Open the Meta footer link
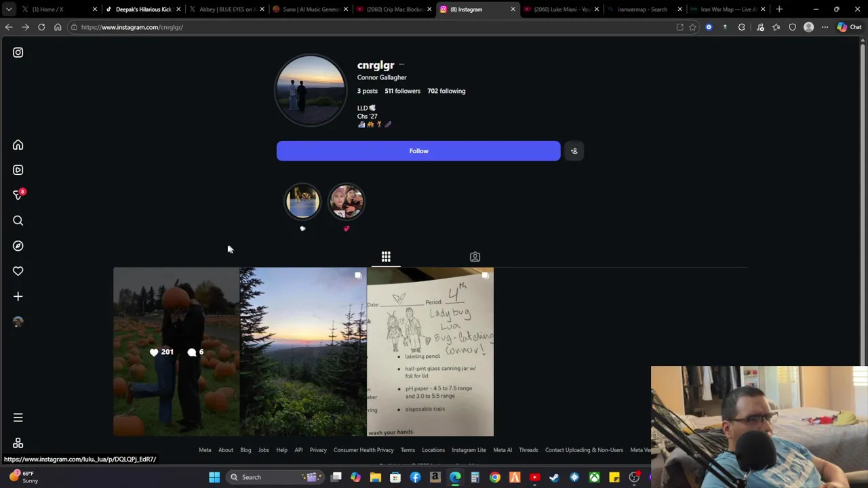Screen dimensions: 868x488 (205, 450)
